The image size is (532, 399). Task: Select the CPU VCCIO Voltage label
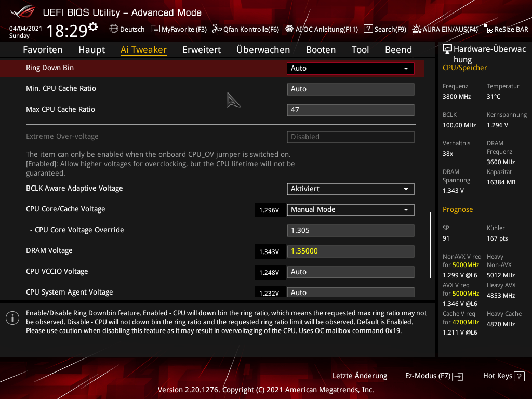(57, 271)
